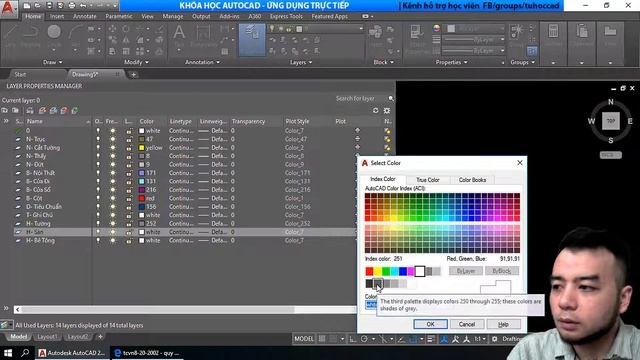
Task: Click Delete Layer icon in layer manager toolbar
Action: 64,111
